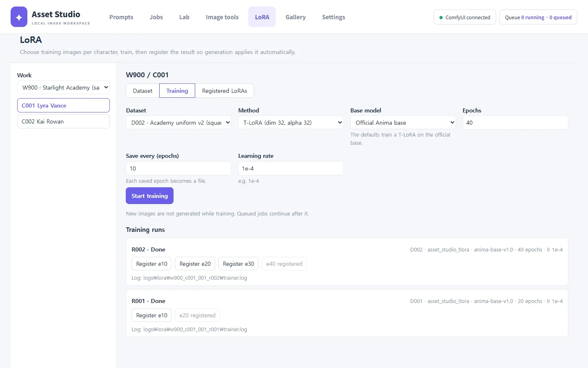Click the R001 run details ending 20 epochs

(x=486, y=301)
